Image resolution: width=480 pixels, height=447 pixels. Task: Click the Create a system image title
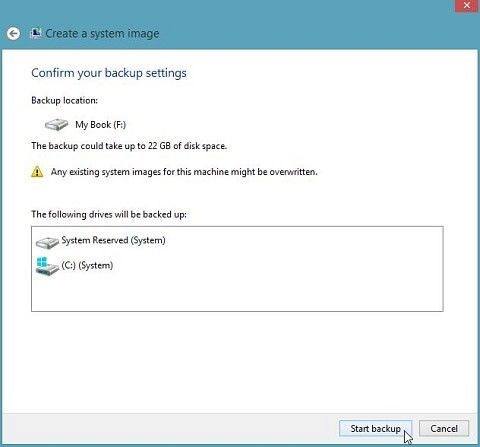point(102,33)
